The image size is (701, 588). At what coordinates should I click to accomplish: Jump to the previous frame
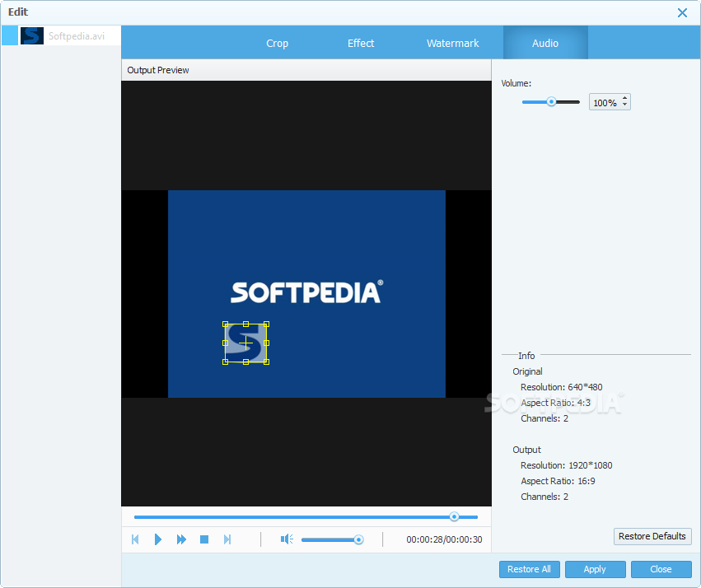[135, 539]
